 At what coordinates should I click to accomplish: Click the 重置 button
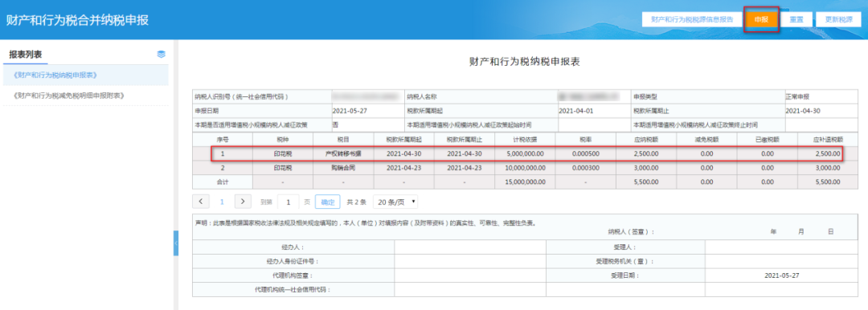pos(796,19)
